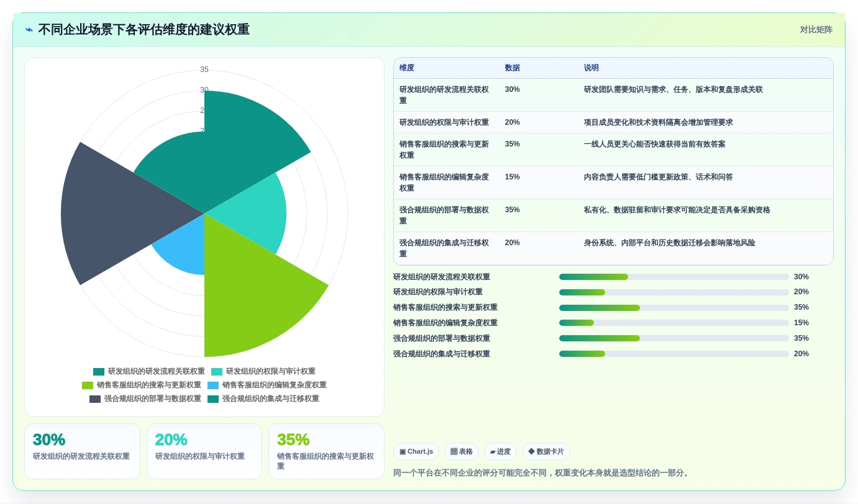Toggle legend swatch for 销售客服组织的编辑复杂度权重
858x504 pixels.
[x=213, y=385]
